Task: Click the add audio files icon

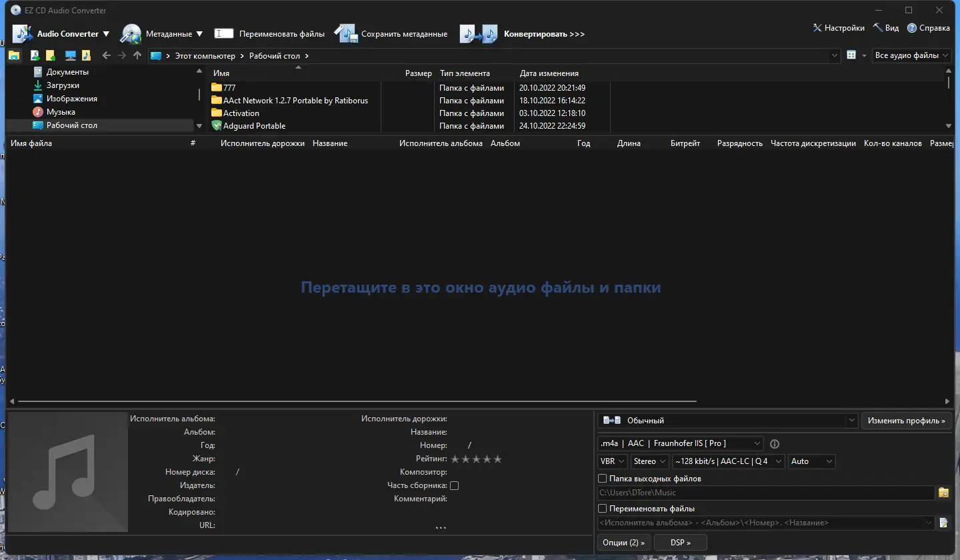Action: 35,55
